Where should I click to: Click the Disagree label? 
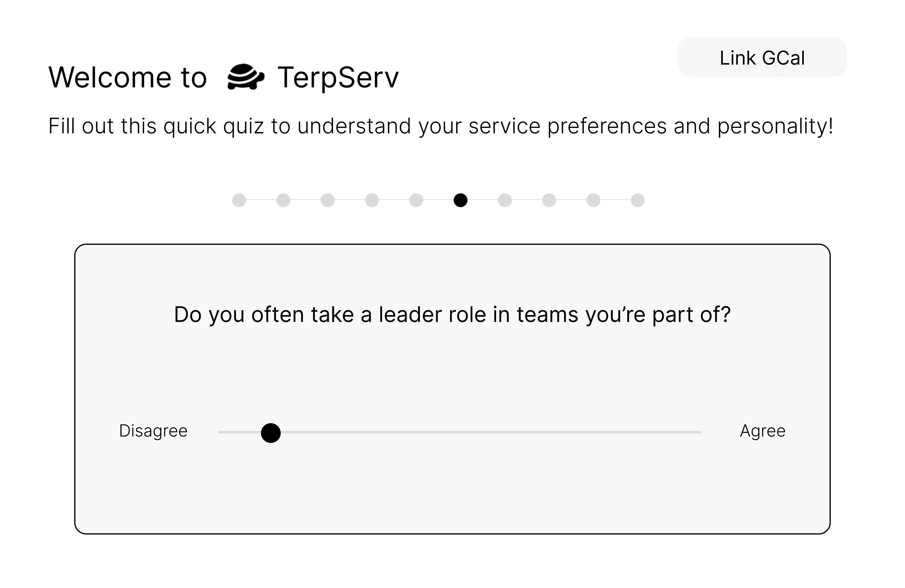pyautogui.click(x=153, y=431)
